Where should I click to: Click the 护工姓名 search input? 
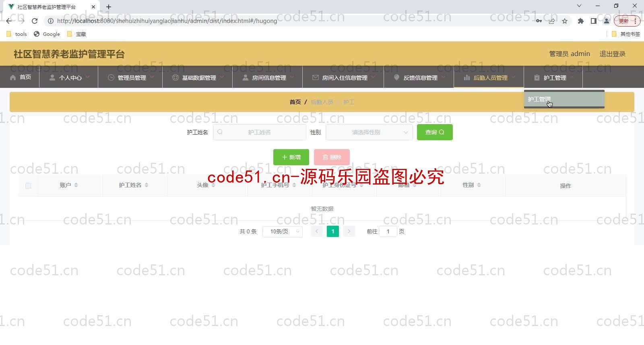click(260, 132)
